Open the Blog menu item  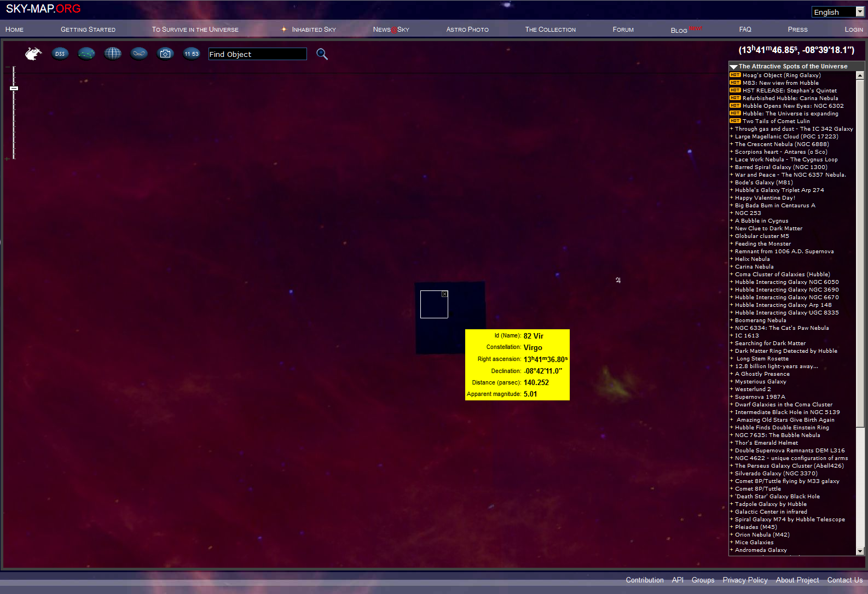pyautogui.click(x=679, y=30)
